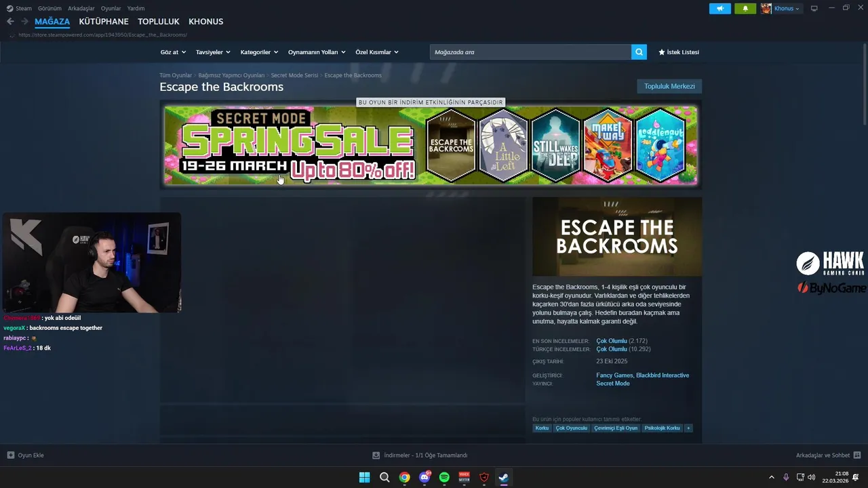Viewport: 868px width, 488px height.
Task: Click the Khonus profile avatar
Action: pyautogui.click(x=766, y=8)
